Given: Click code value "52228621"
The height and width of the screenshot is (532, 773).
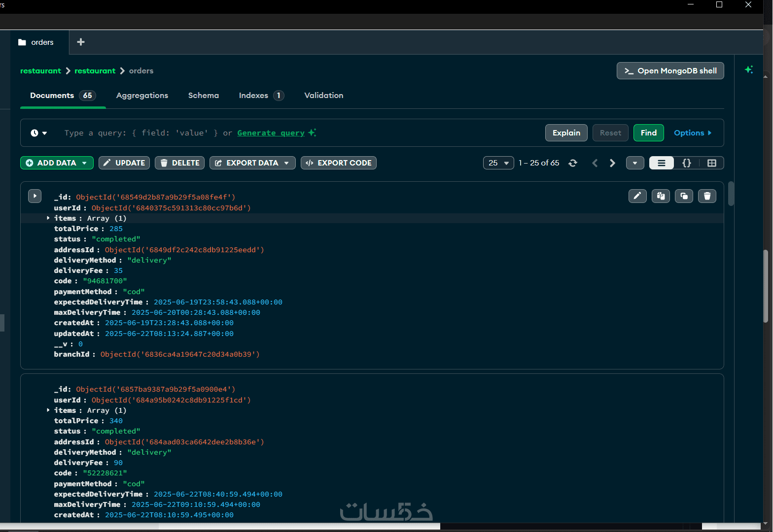Looking at the screenshot, I should click(x=105, y=473).
